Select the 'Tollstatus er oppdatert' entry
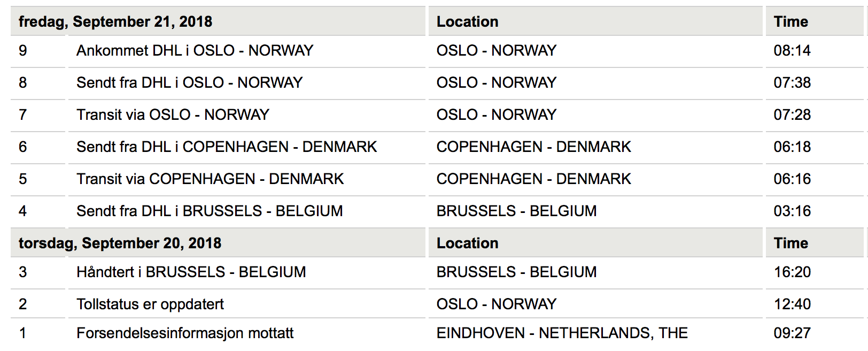 pos(150,304)
